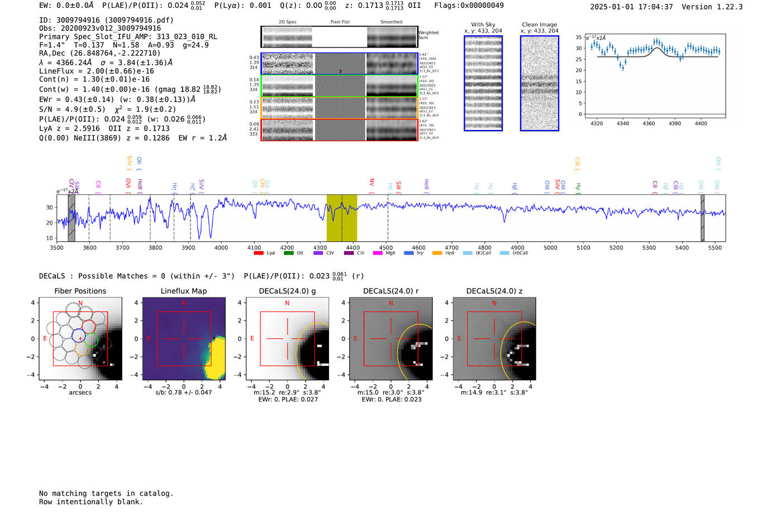This screenshot has width=782, height=532.
Task: Click the 'No matching targets in catalog.' text
Action: click(106, 493)
